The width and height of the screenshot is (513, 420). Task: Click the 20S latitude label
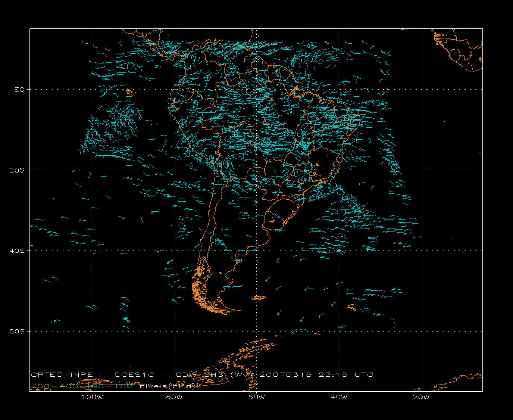tap(17, 170)
